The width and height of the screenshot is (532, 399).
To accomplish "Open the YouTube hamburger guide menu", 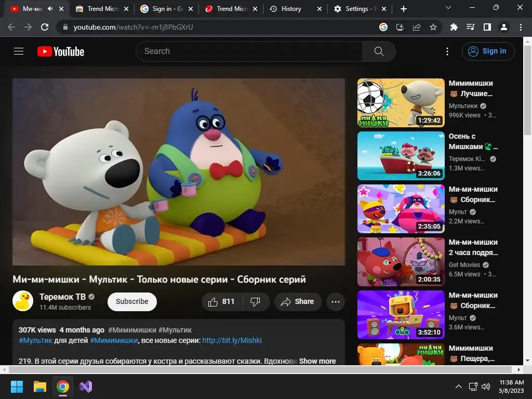I will [19, 51].
